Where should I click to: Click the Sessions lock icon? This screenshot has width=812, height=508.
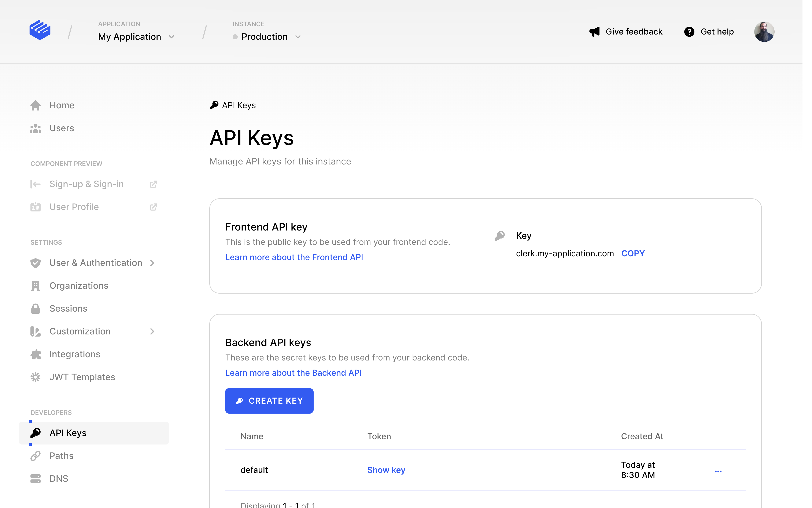click(35, 308)
